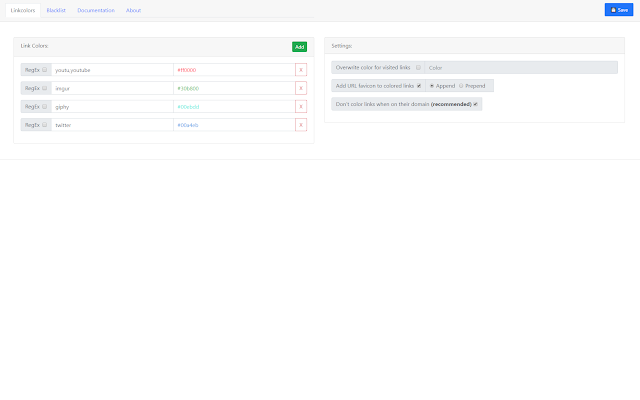Delete the imgur row with X
Image resolution: width=640 pixels, height=400 pixels.
tap(301, 88)
